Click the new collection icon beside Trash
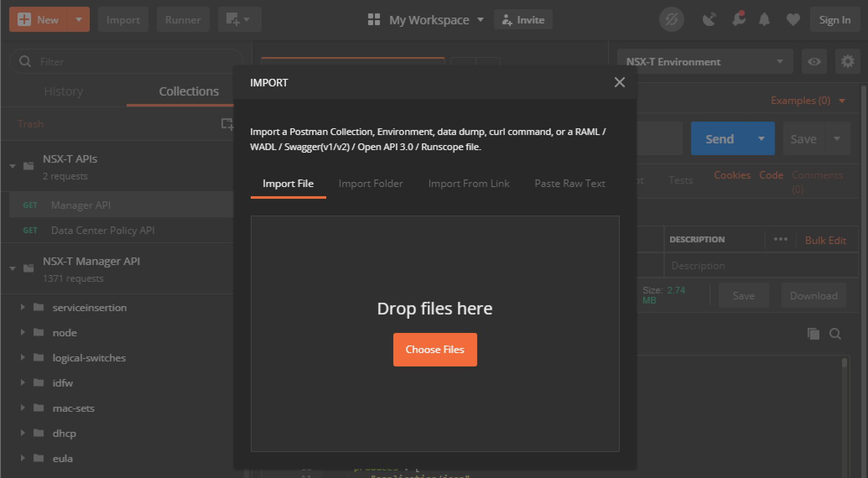Image resolution: width=868 pixels, height=478 pixels. click(x=227, y=124)
